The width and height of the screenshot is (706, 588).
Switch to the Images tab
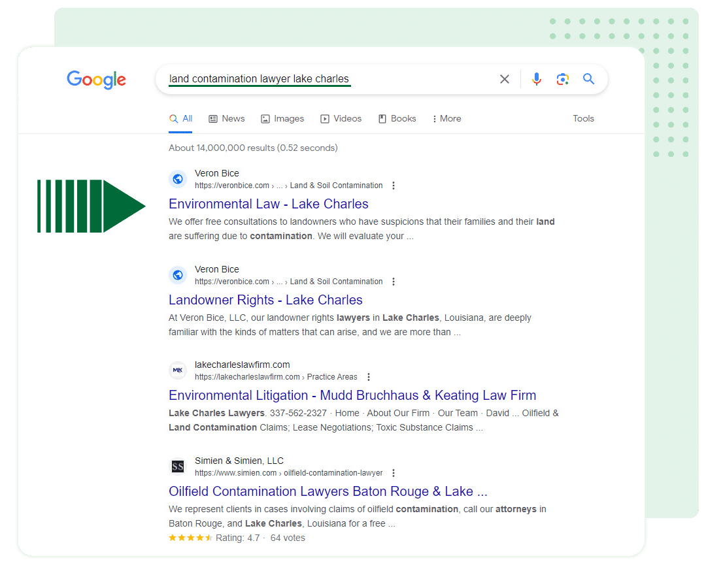click(x=282, y=119)
